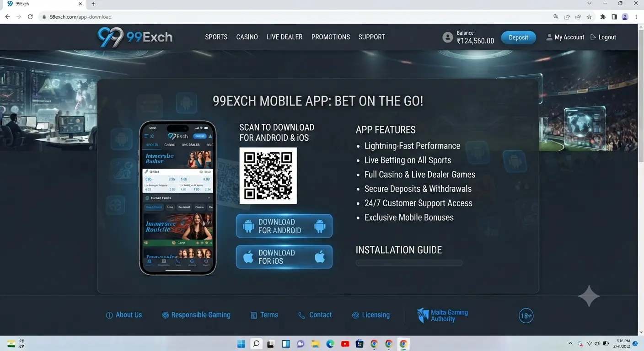Open the Responsible Gaming footer link
The width and height of the screenshot is (644, 351).
[x=196, y=315]
